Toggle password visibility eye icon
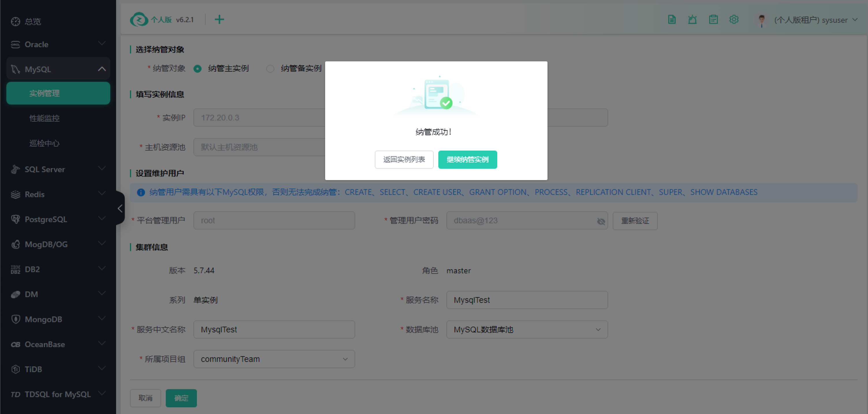 [x=601, y=221]
